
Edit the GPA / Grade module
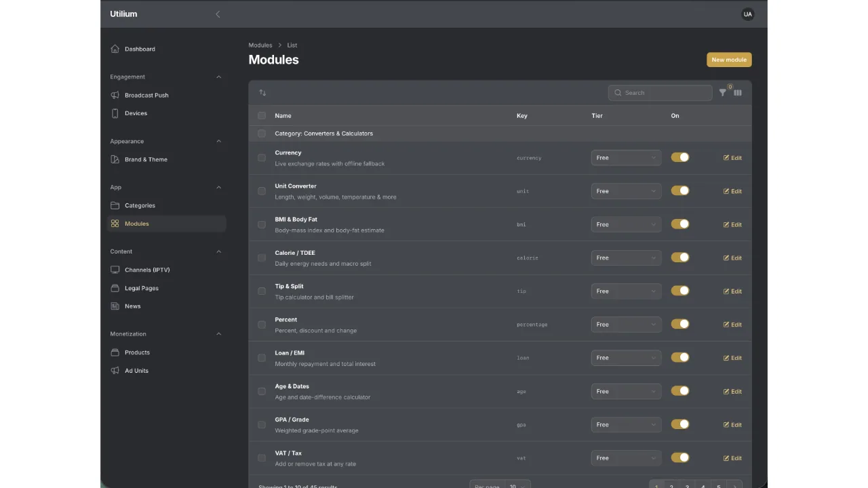tap(732, 425)
